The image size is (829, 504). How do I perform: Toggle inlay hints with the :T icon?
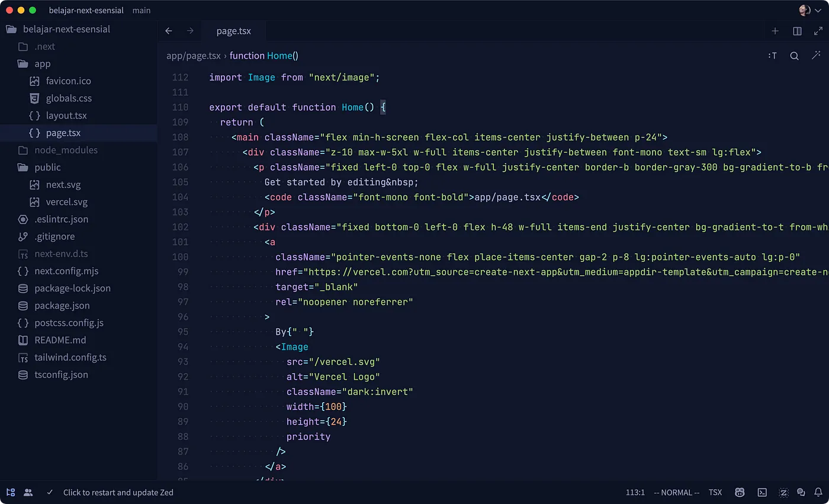click(x=772, y=56)
